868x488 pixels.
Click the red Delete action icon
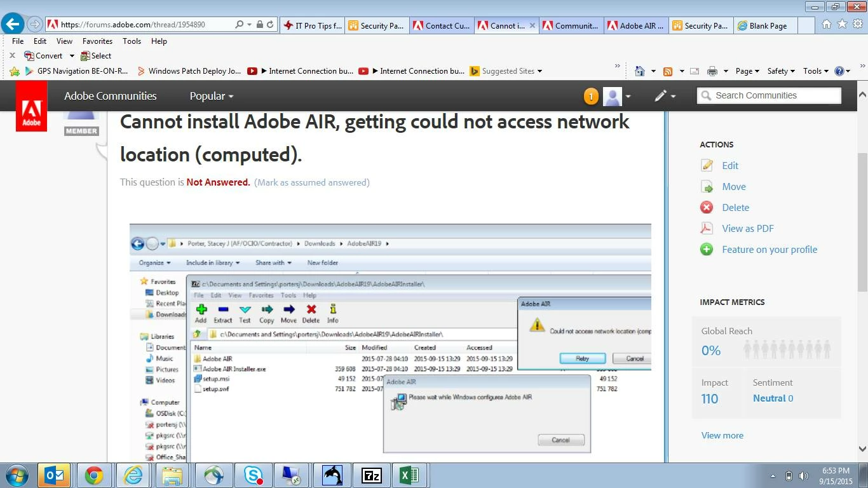[x=707, y=207]
